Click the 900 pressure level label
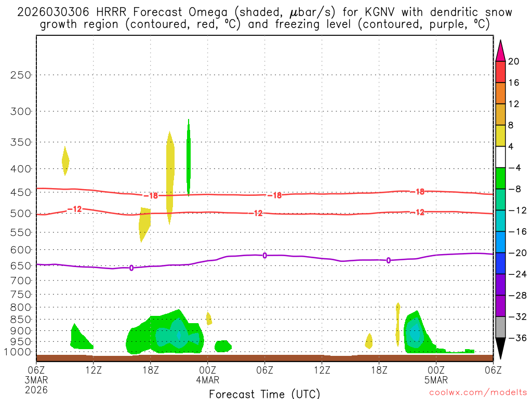 click(x=21, y=331)
